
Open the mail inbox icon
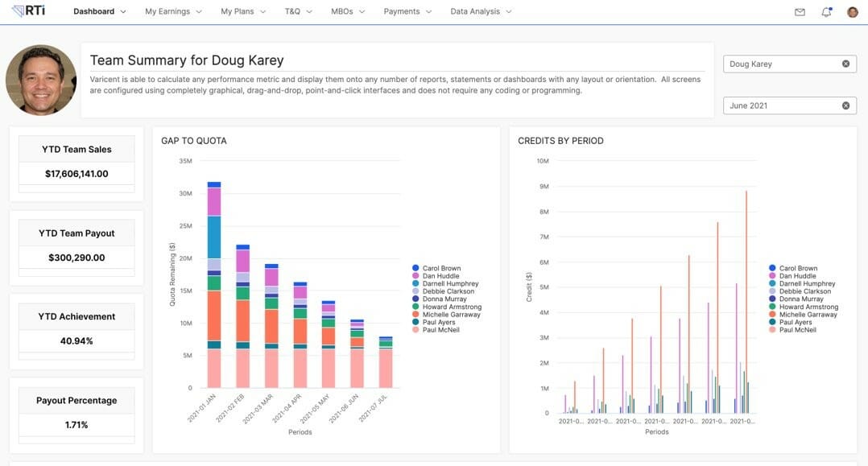coord(800,12)
